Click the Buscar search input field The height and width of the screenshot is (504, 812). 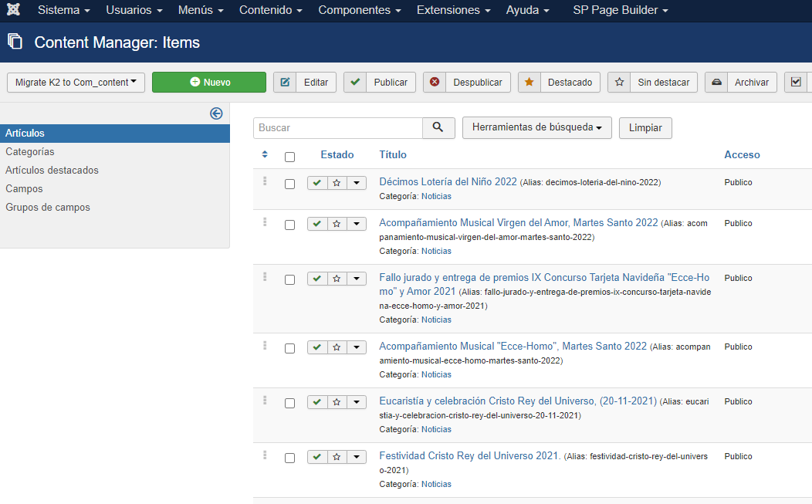[x=337, y=128]
